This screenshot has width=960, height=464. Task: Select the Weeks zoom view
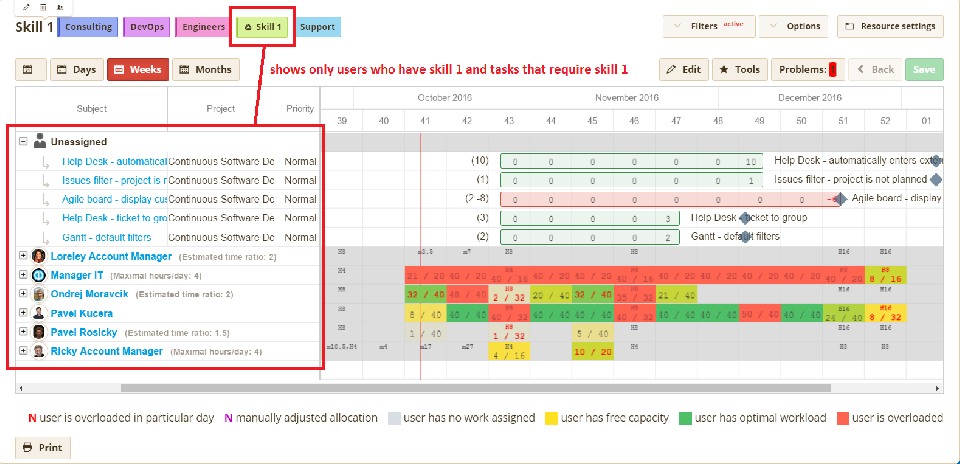136,70
